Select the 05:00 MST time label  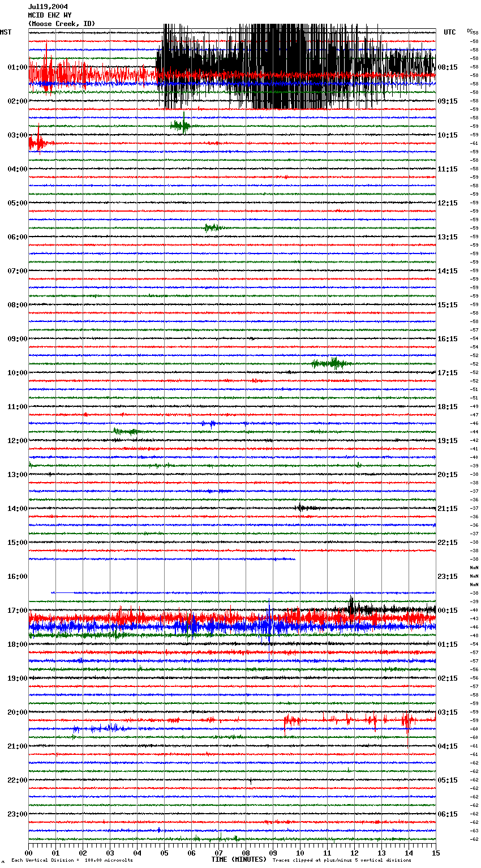pos(18,203)
